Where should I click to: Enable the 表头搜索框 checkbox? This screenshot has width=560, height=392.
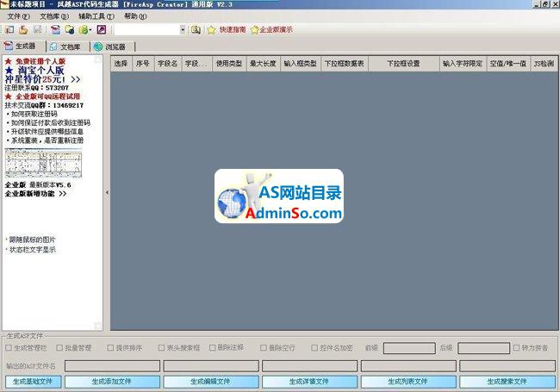[161, 347]
